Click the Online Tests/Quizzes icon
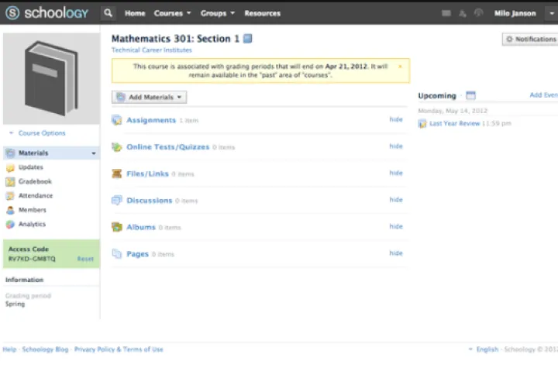 point(117,146)
